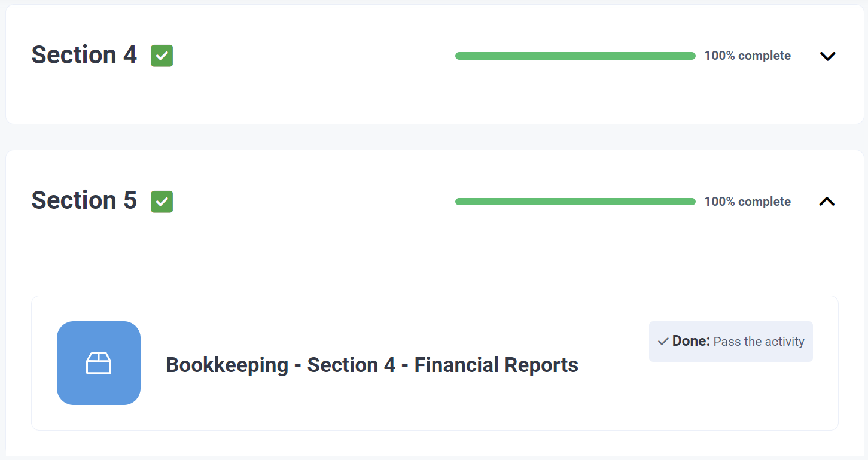
Task: Select the Section 4 heading
Action: click(x=84, y=55)
